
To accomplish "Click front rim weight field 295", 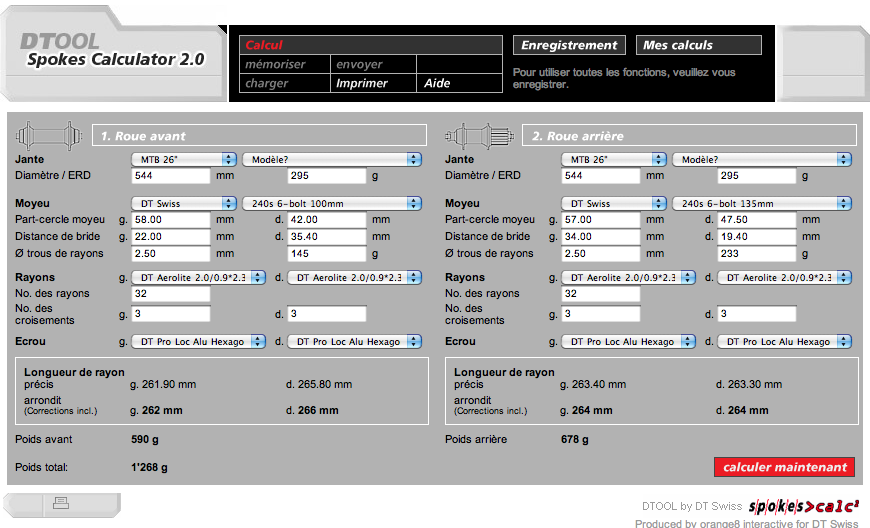I will (x=327, y=176).
